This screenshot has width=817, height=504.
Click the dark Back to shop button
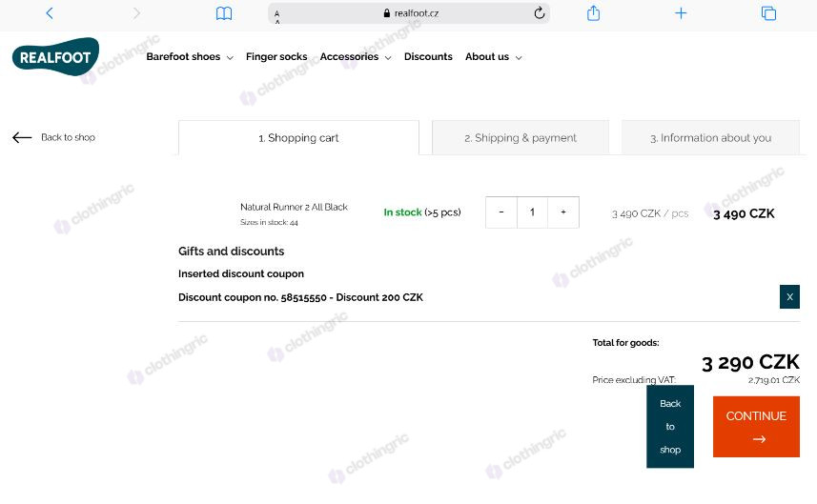coord(670,427)
